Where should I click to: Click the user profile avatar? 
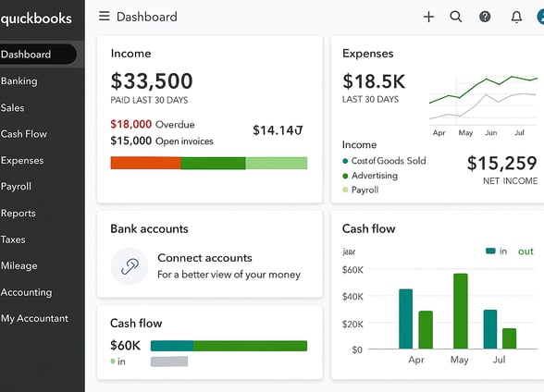point(540,17)
